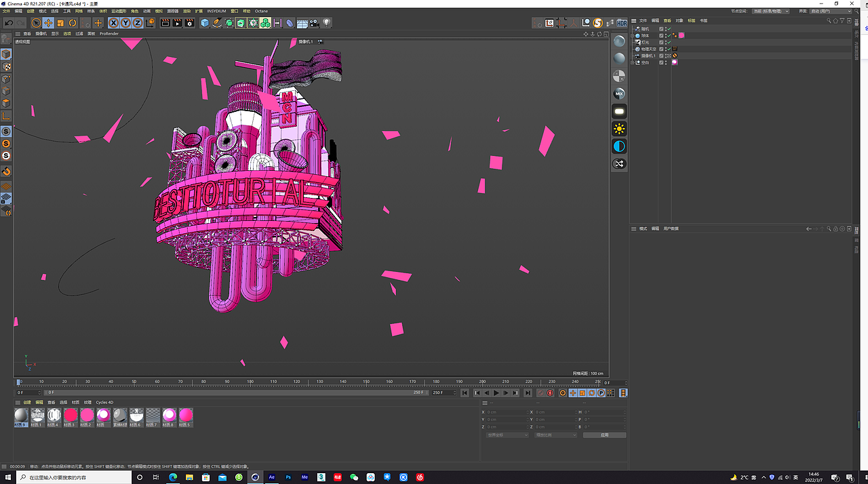Play the animation forward
This screenshot has width=868, height=484.
496,392
